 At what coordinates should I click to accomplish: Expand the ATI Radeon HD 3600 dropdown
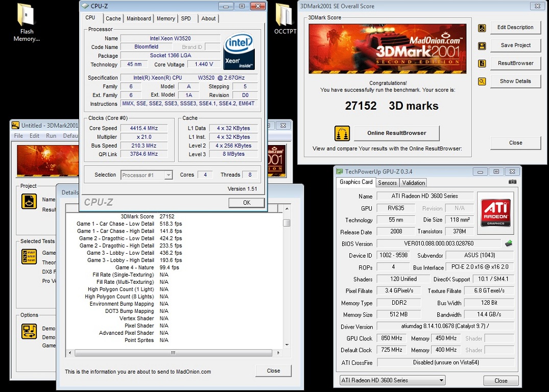(x=442, y=380)
